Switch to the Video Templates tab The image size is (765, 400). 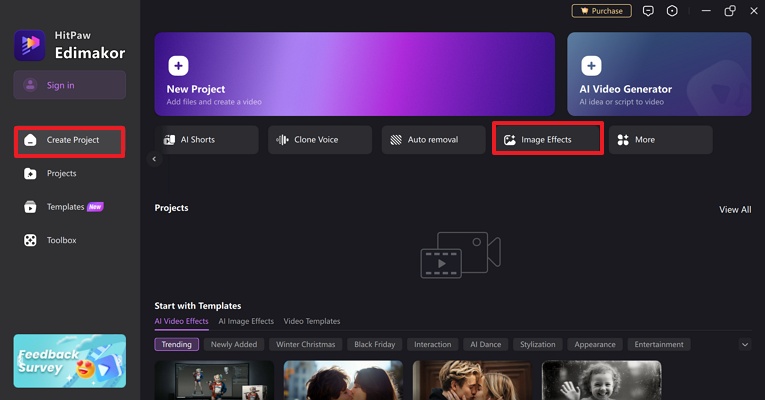pos(312,321)
